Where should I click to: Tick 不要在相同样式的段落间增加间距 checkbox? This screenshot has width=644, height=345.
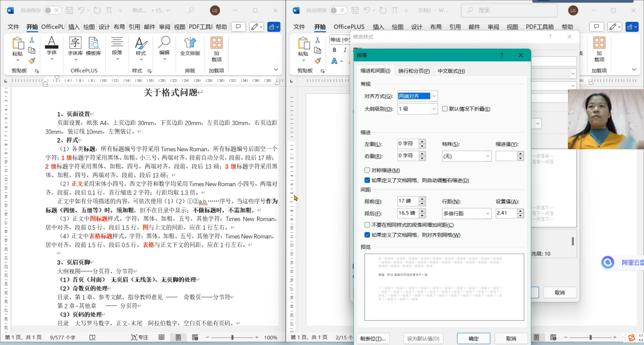pyautogui.click(x=367, y=225)
